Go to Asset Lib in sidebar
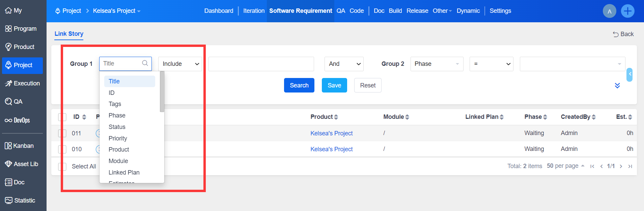644x211 pixels. tap(22, 164)
